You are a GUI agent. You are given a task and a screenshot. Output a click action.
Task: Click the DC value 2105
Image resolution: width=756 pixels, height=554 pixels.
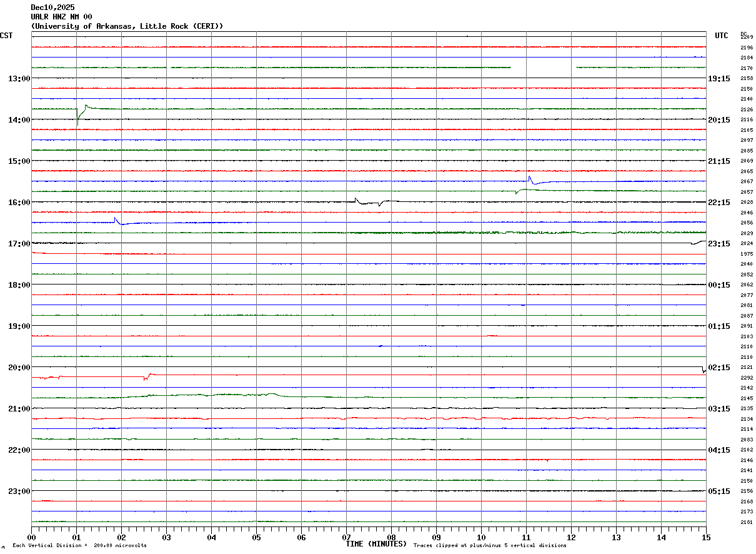(747, 130)
